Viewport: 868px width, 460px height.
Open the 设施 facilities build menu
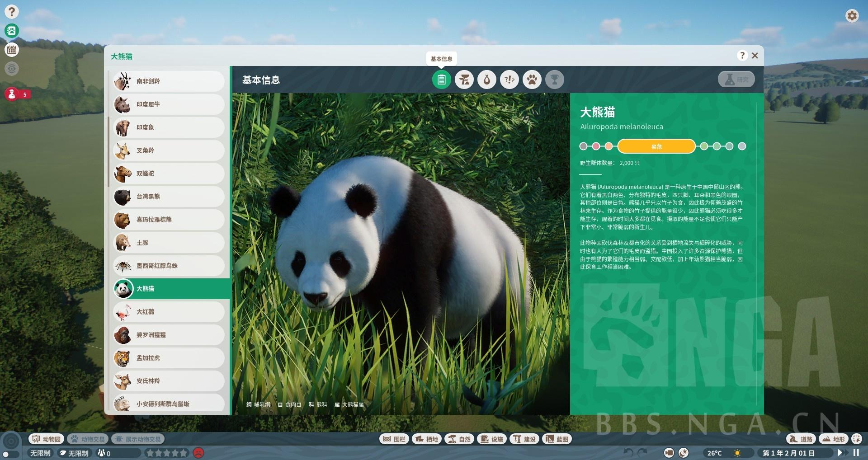[x=492, y=439]
